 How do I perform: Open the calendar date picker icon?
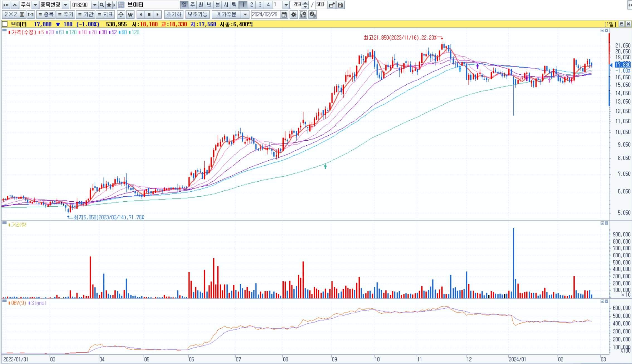(284, 14)
